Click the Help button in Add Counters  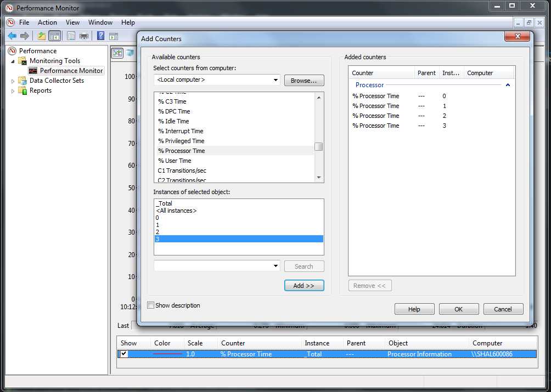point(414,309)
